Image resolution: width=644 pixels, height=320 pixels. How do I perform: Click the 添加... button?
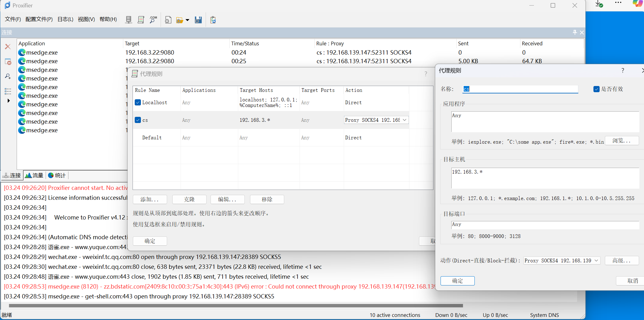coord(150,199)
